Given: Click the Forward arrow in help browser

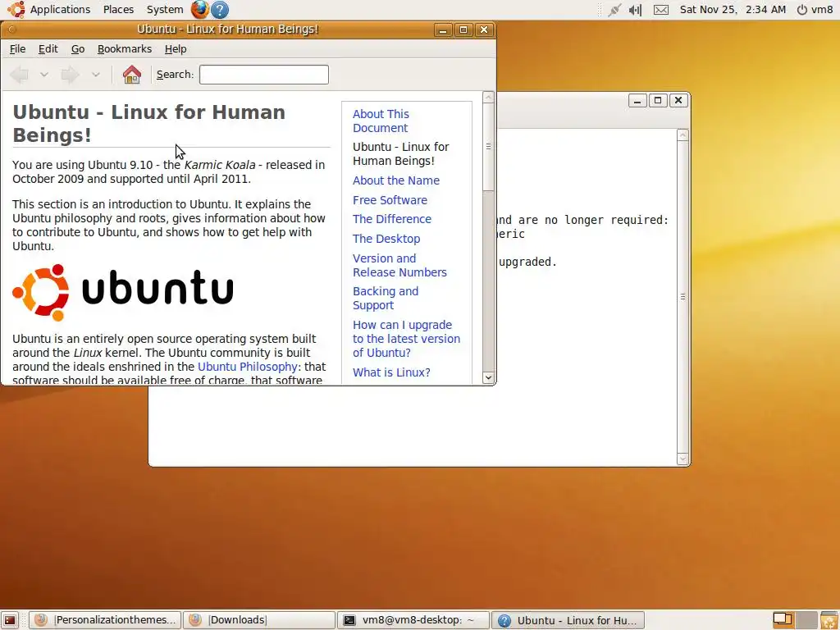Looking at the screenshot, I should 71,75.
